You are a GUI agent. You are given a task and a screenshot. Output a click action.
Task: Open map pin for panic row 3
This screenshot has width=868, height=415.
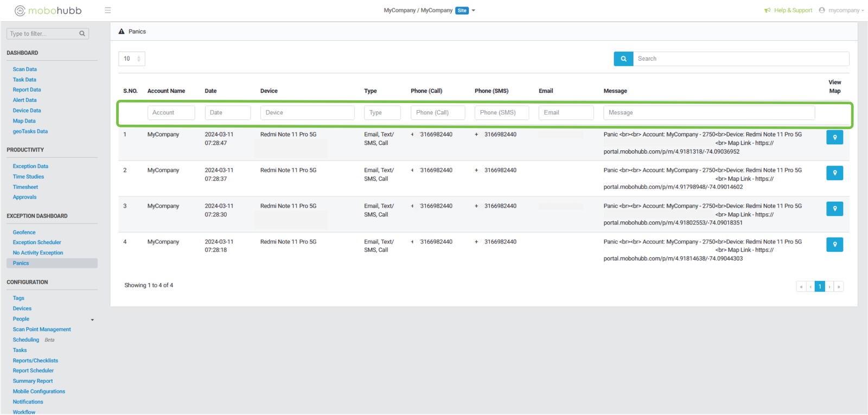click(x=834, y=209)
